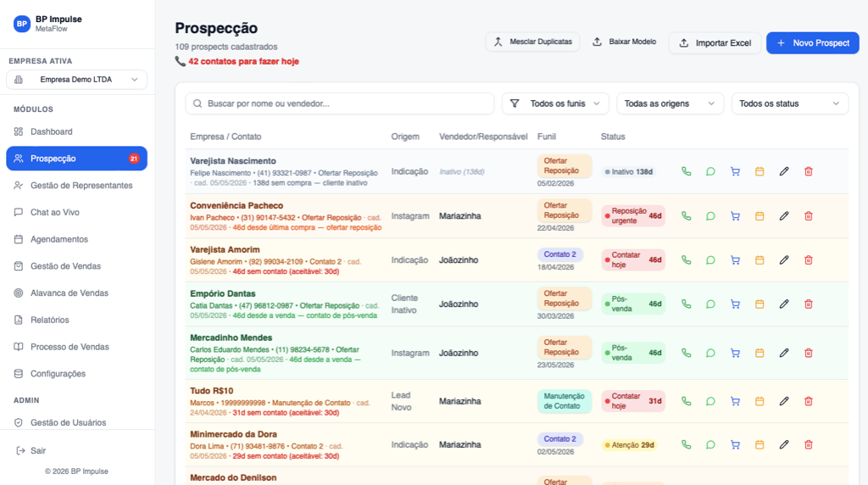Edit Minimercado da Dora with pencil icon
The image size is (868, 485).
[784, 444]
